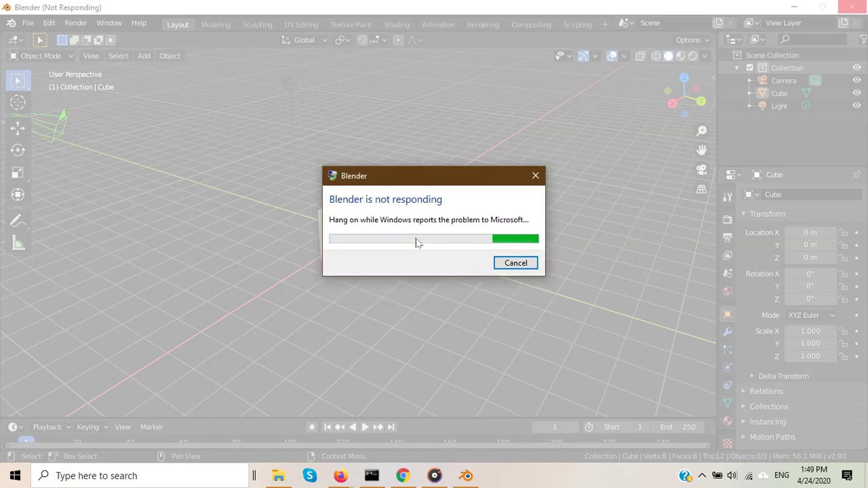868x488 pixels.
Task: Lock the Location X value
Action: 844,232
